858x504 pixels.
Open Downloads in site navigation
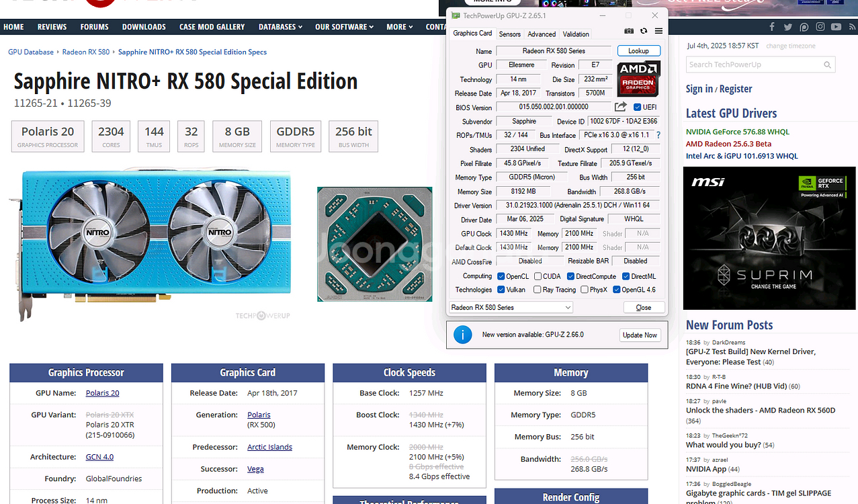pyautogui.click(x=144, y=27)
